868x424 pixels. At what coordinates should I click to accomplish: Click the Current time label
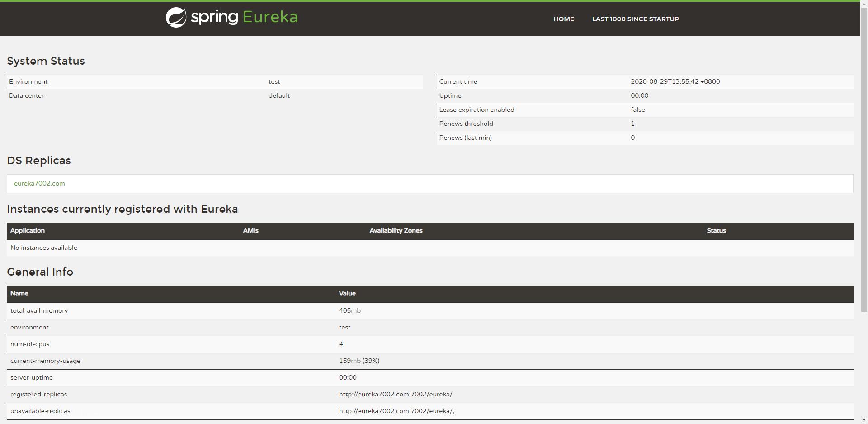[x=458, y=81]
